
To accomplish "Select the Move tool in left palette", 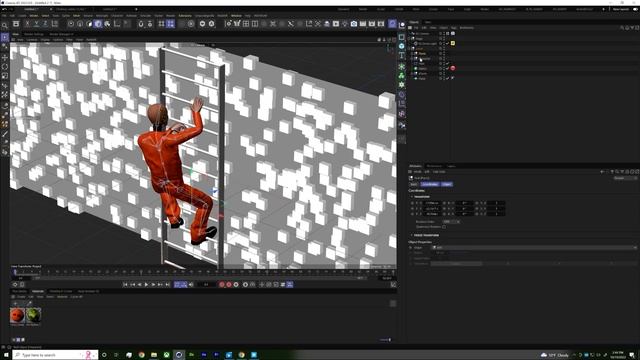I will point(5,57).
